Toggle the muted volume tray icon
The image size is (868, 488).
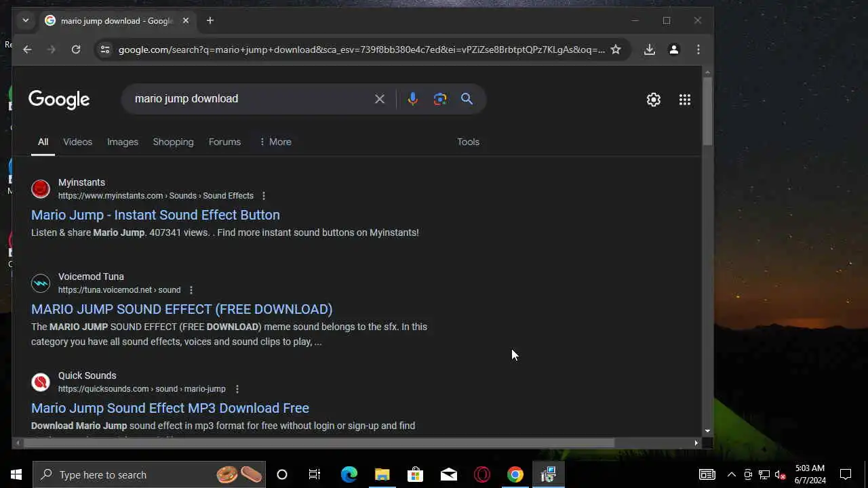pos(781,474)
